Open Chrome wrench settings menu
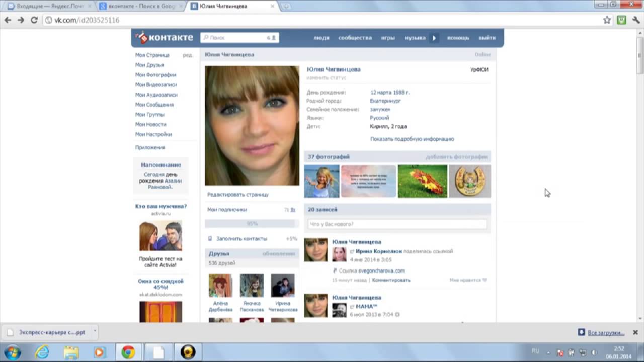Screen dimensions: 644x362 636,20
